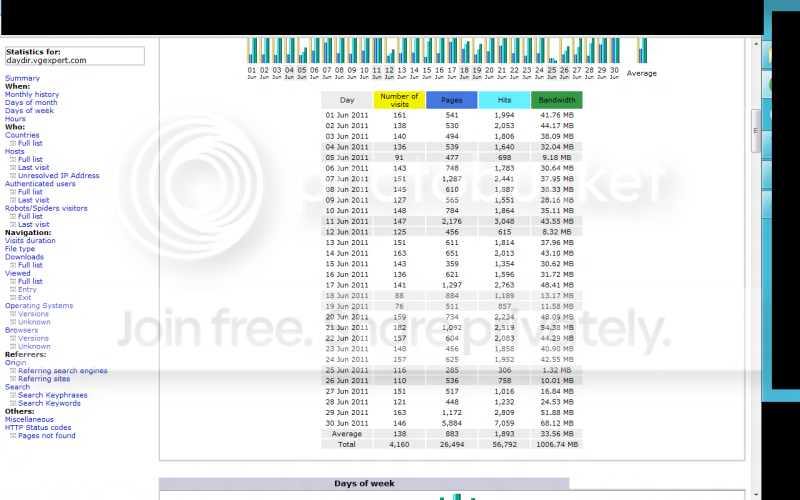
Task: Open the Miscellaneous link
Action: click(29, 420)
